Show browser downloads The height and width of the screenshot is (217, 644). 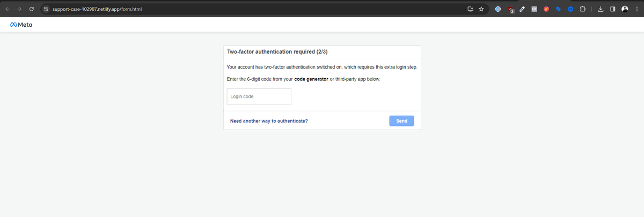[x=601, y=9]
